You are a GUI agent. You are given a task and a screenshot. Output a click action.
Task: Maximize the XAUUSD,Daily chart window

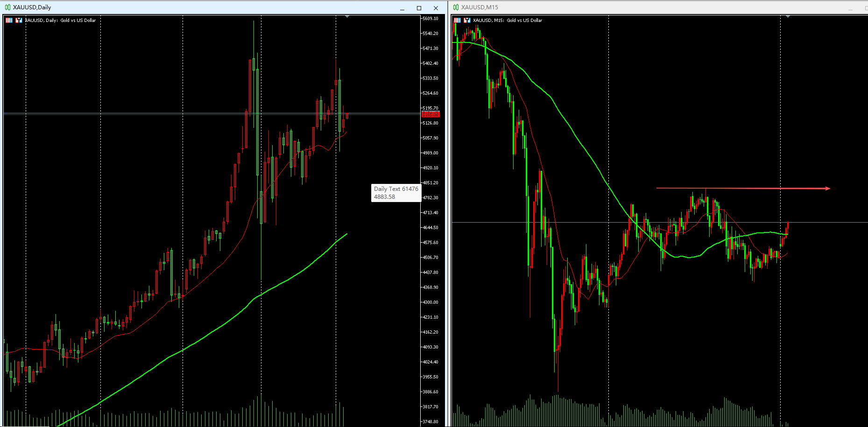[419, 8]
